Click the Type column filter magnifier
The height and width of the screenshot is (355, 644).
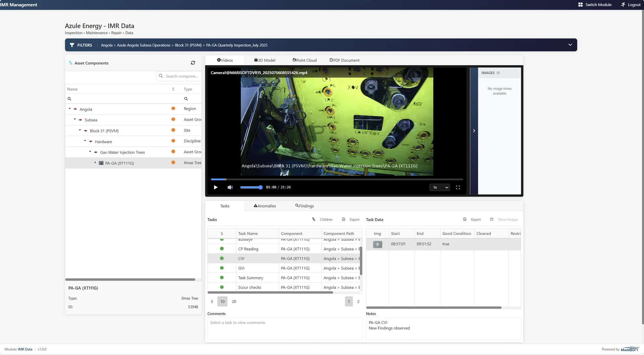(x=186, y=99)
